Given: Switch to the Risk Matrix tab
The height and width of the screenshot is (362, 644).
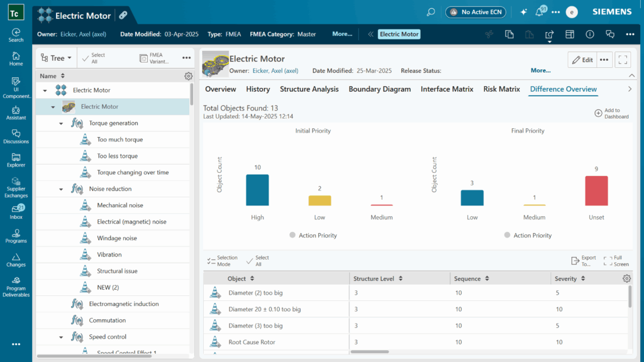Looking at the screenshot, I should [x=501, y=89].
